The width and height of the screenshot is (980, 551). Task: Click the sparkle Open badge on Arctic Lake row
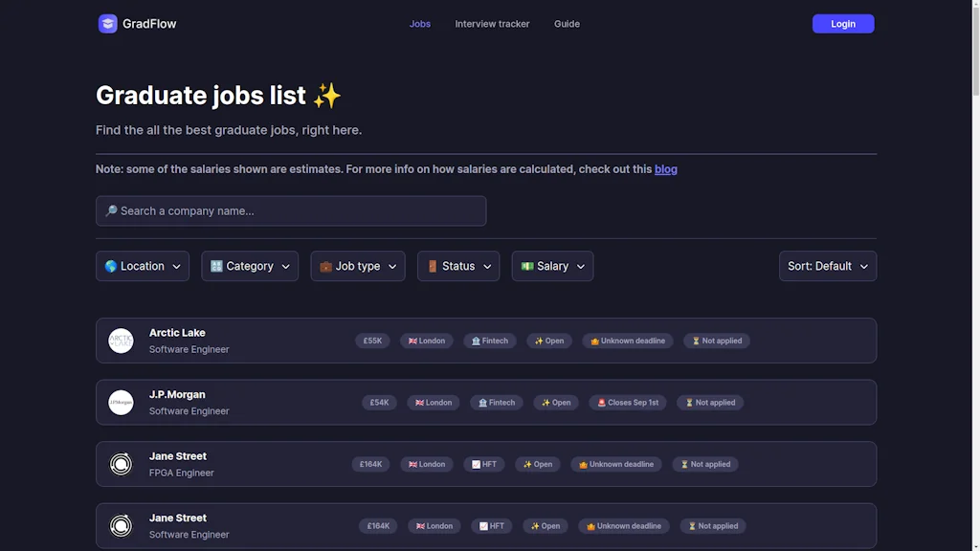tap(548, 340)
